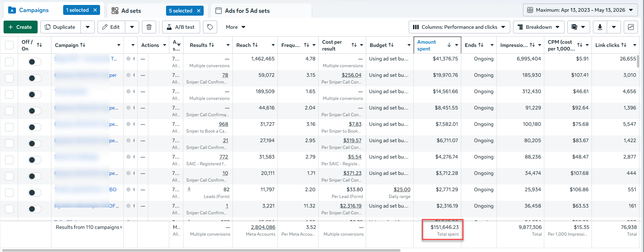Toggle the first campaign row on/off switch

click(x=35, y=62)
